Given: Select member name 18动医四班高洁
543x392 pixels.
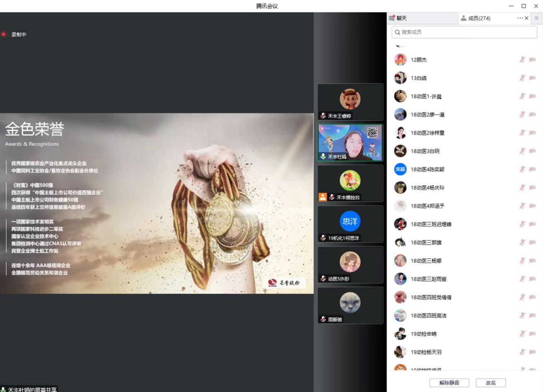Looking at the screenshot, I should (428, 316).
